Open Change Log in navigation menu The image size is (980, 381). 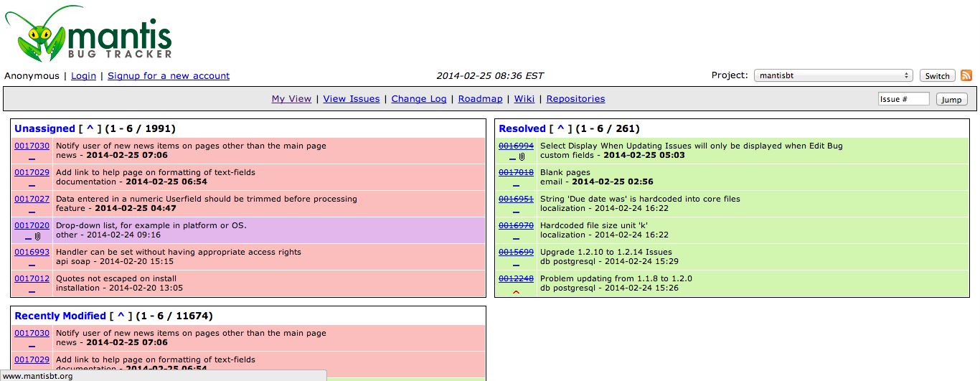tap(419, 99)
